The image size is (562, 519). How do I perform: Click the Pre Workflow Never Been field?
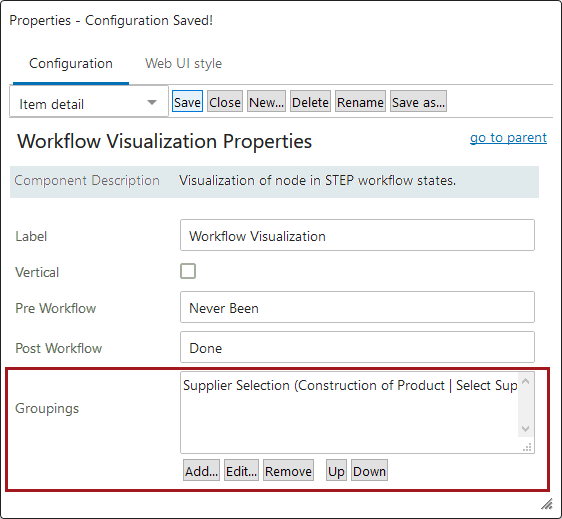pos(357,307)
